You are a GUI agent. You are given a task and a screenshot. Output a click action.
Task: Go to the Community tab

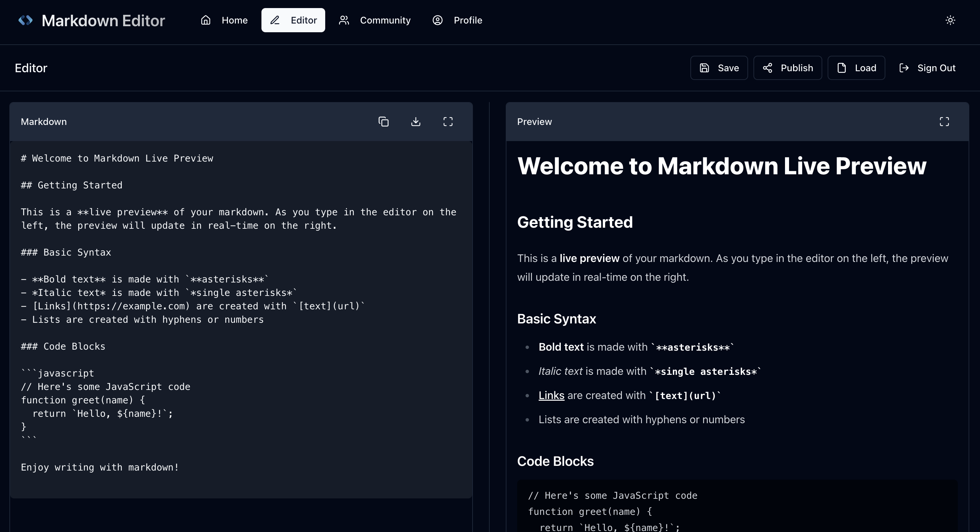click(375, 20)
